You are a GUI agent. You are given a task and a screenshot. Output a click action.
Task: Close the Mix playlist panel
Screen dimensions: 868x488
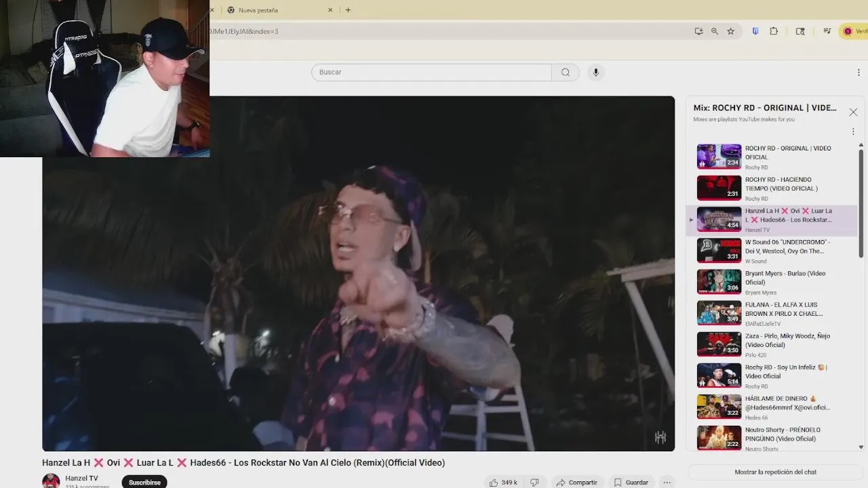pos(853,113)
